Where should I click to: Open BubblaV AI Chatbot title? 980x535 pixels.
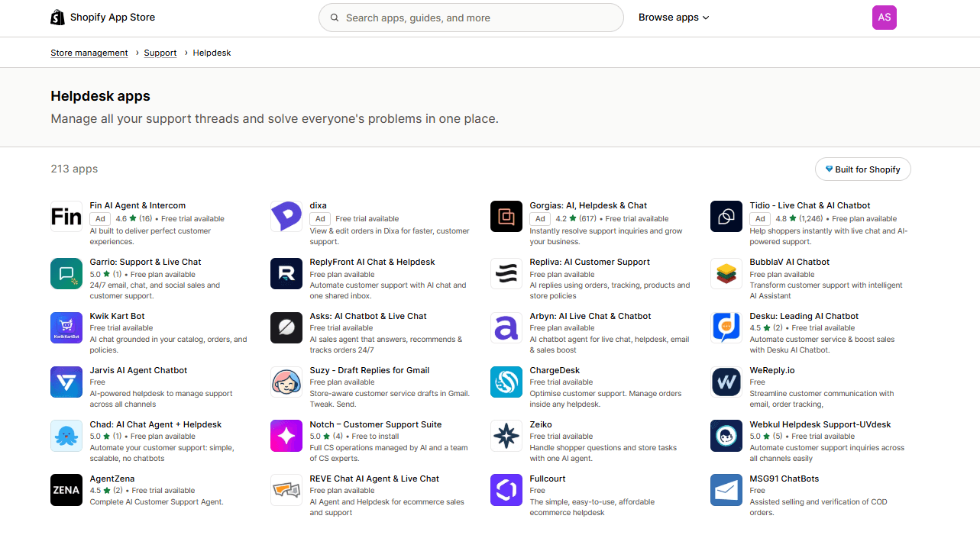pos(790,262)
